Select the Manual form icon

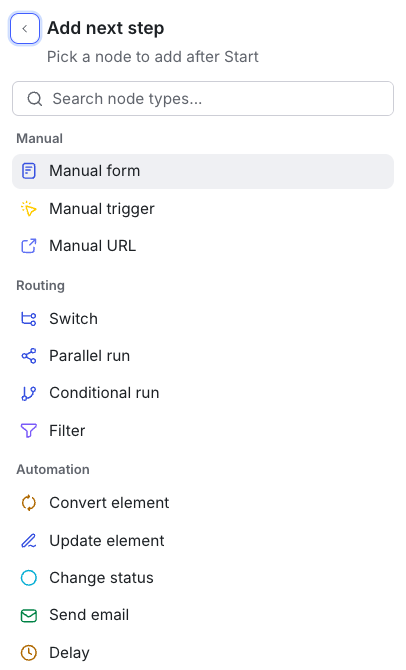point(29,171)
